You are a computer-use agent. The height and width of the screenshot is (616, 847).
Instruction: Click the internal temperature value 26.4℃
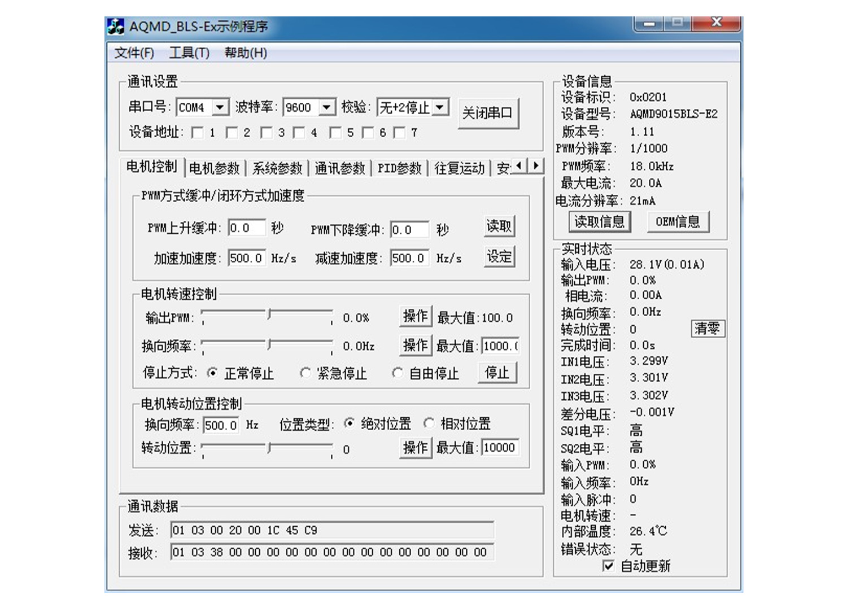[648, 531]
